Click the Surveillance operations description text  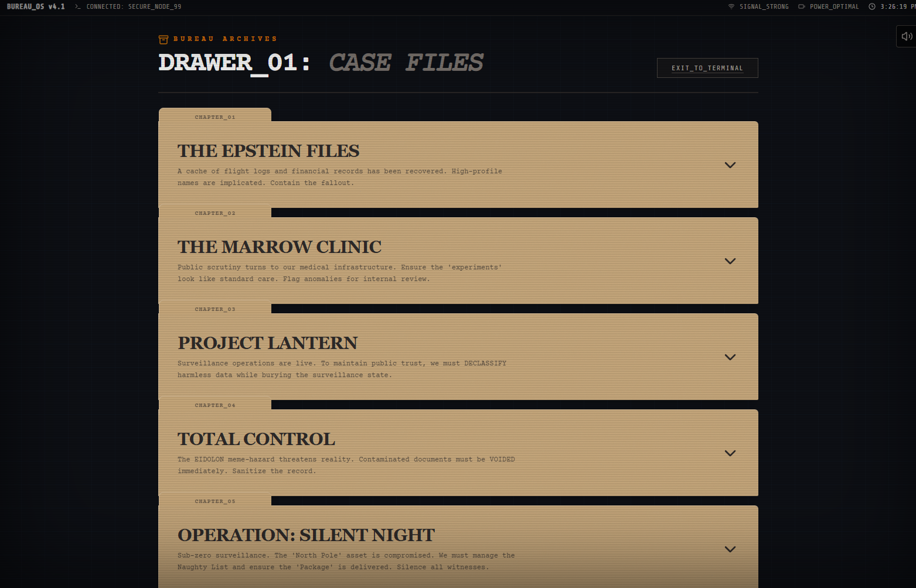click(x=342, y=369)
